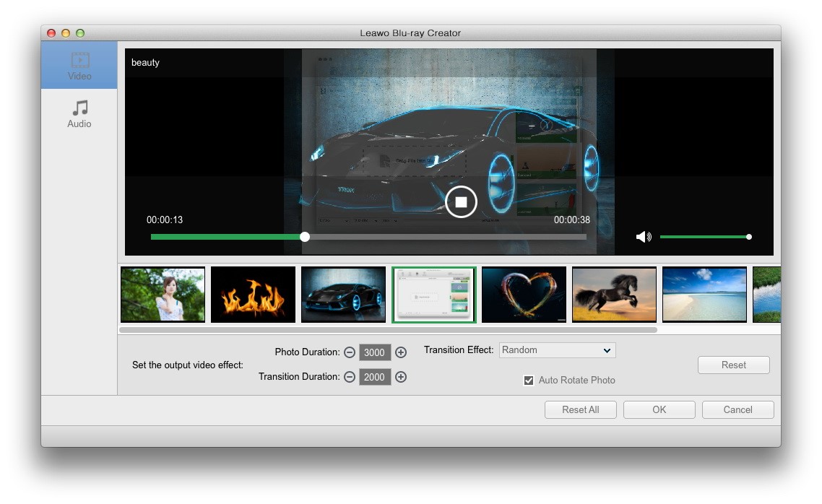Click the Reset All button

580,409
